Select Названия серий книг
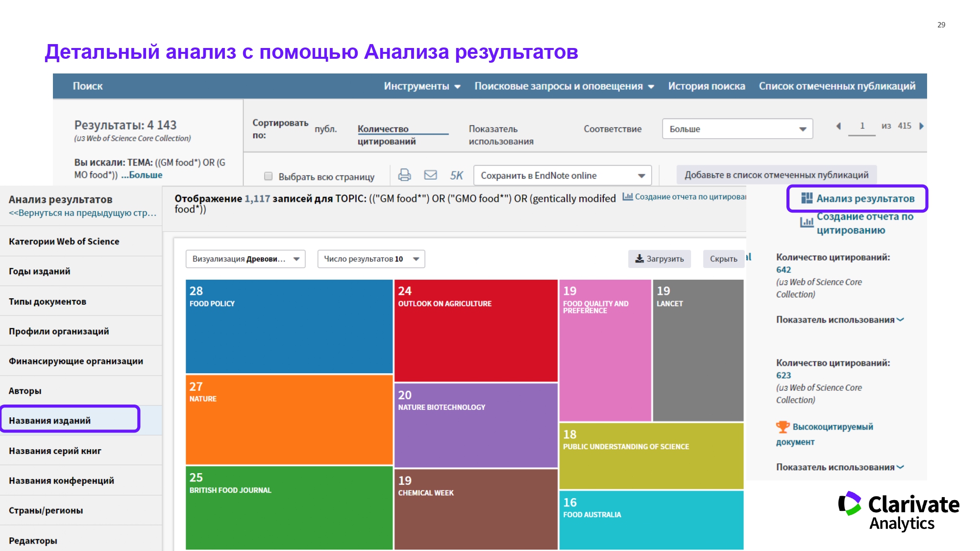The height and width of the screenshot is (551, 980). click(x=81, y=451)
